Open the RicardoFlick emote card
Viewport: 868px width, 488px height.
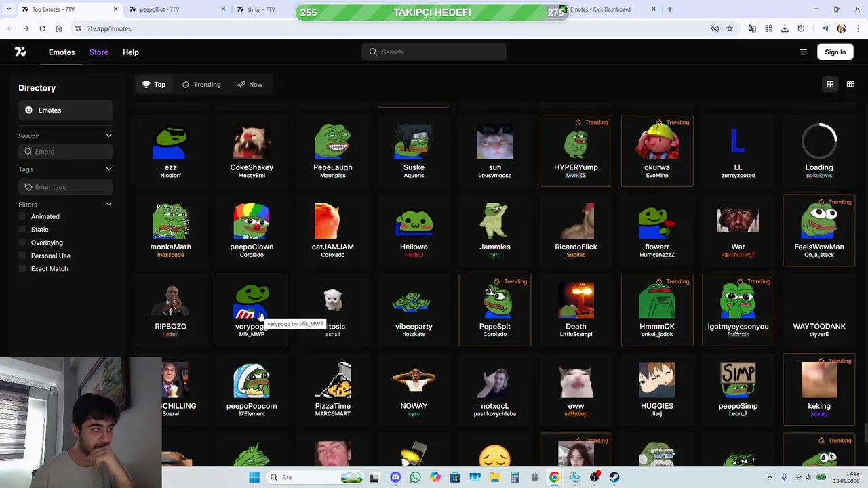pyautogui.click(x=576, y=230)
